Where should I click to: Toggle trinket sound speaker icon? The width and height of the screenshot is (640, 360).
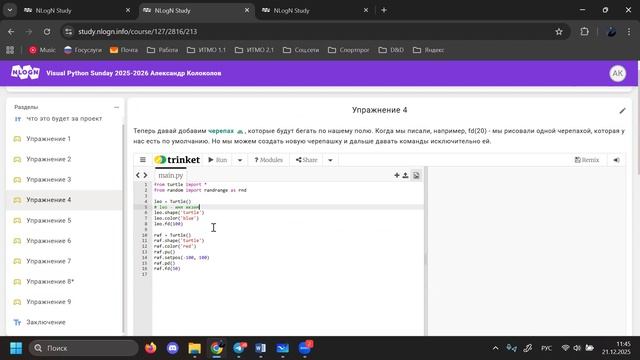(616, 160)
